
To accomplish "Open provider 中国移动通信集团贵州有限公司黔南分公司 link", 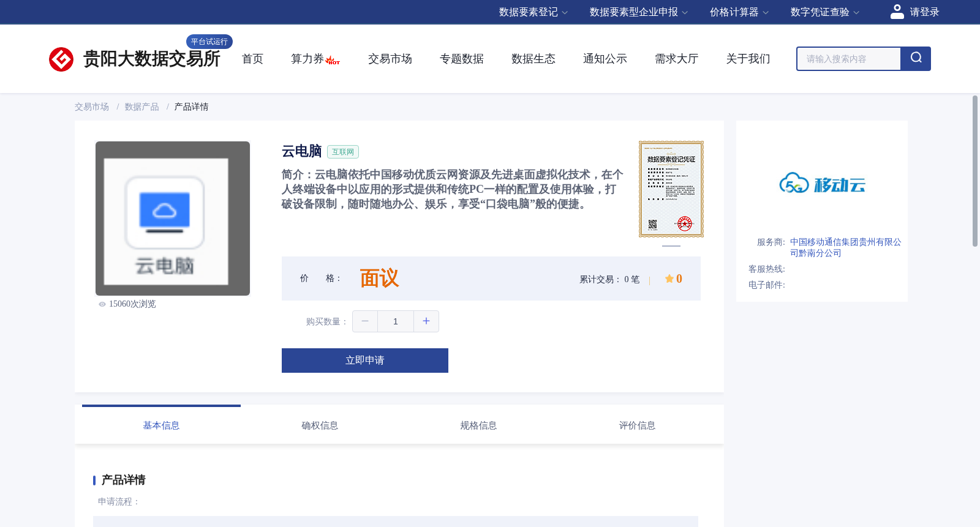I will [845, 248].
